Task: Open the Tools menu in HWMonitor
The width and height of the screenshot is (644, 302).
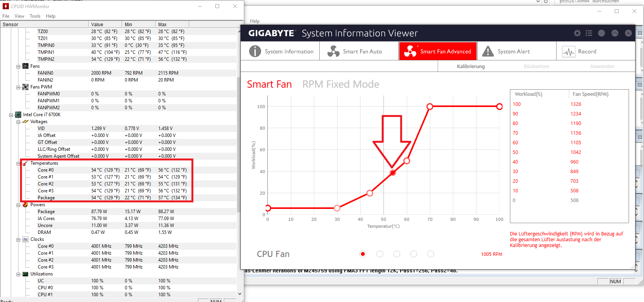Action: tap(35, 16)
